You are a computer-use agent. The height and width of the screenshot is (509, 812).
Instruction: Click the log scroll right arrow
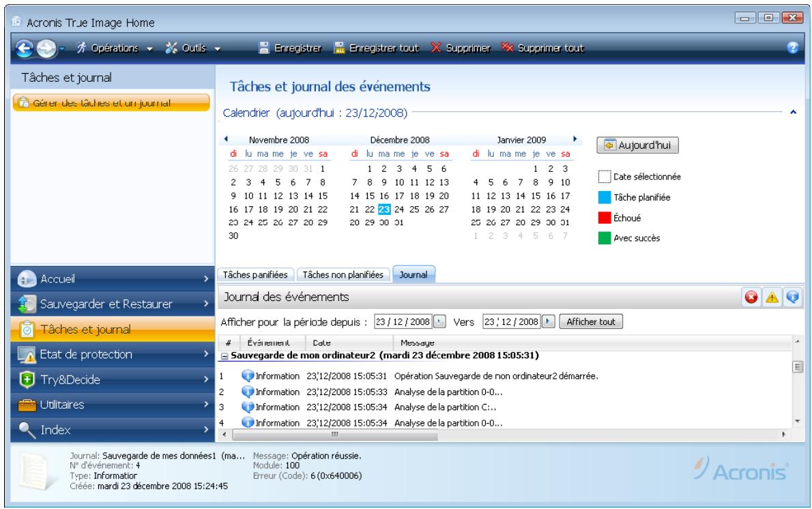coord(783,435)
